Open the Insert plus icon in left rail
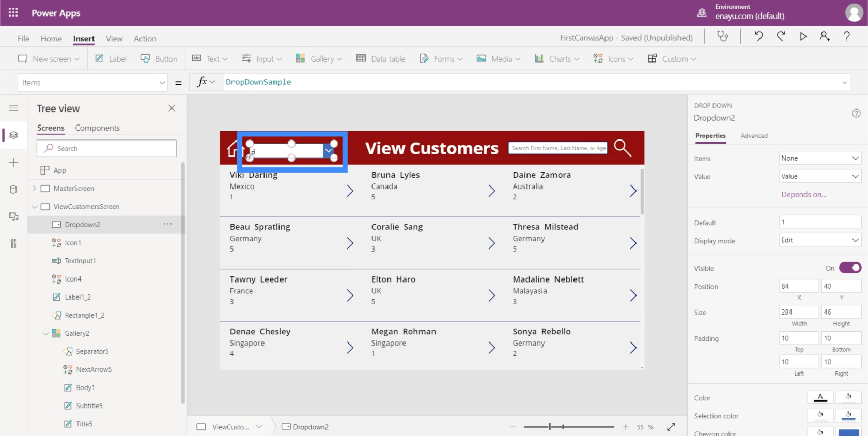Image resolution: width=868 pixels, height=436 pixels. point(14,162)
